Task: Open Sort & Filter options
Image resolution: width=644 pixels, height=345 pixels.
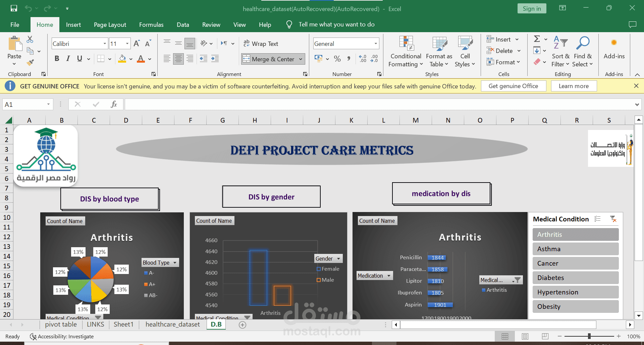Action: [560, 52]
